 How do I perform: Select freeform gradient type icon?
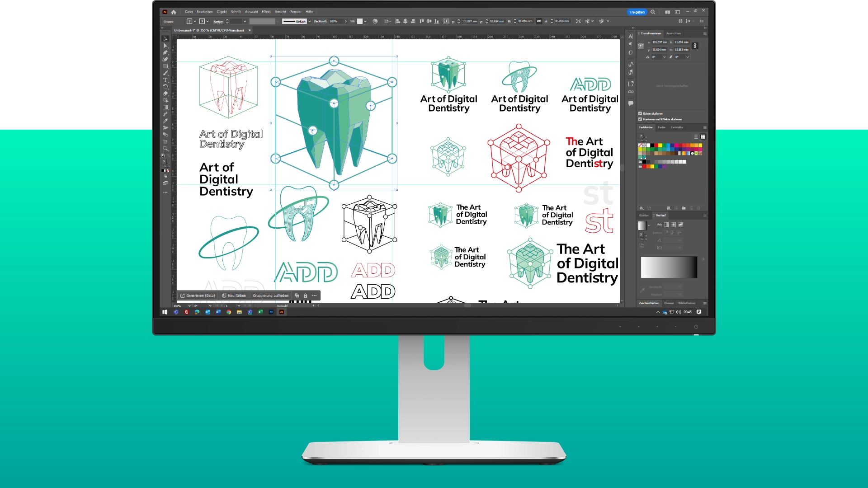pyautogui.click(x=681, y=225)
